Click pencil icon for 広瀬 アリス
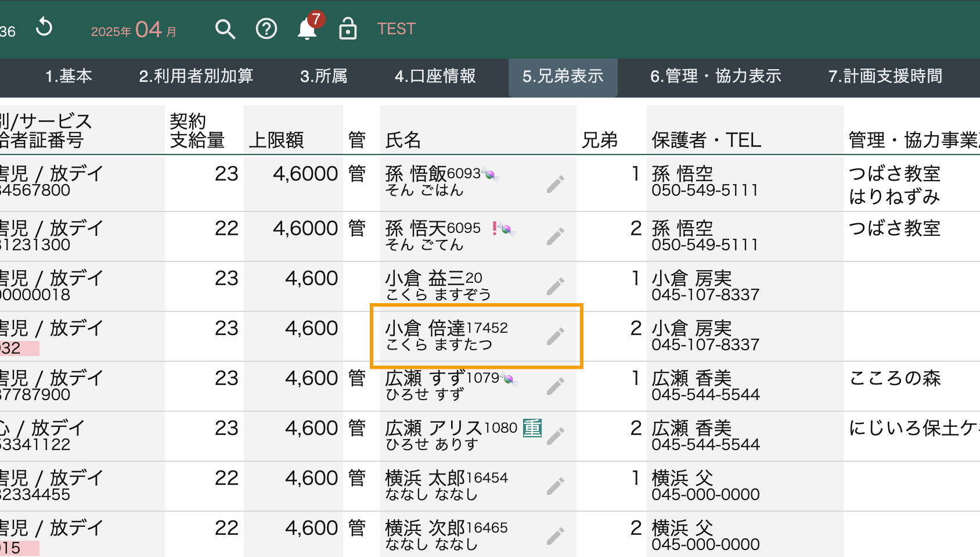This screenshot has height=557, width=980. pyautogui.click(x=555, y=436)
